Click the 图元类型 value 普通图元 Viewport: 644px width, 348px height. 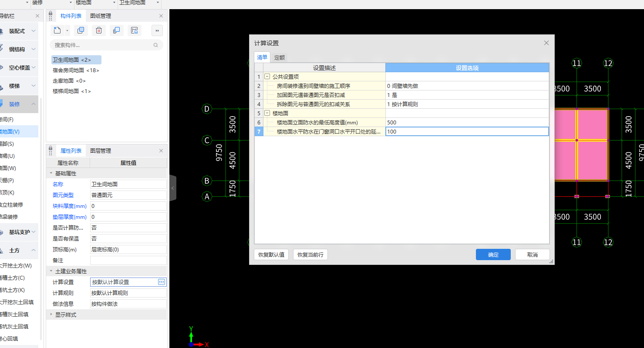(x=128, y=195)
